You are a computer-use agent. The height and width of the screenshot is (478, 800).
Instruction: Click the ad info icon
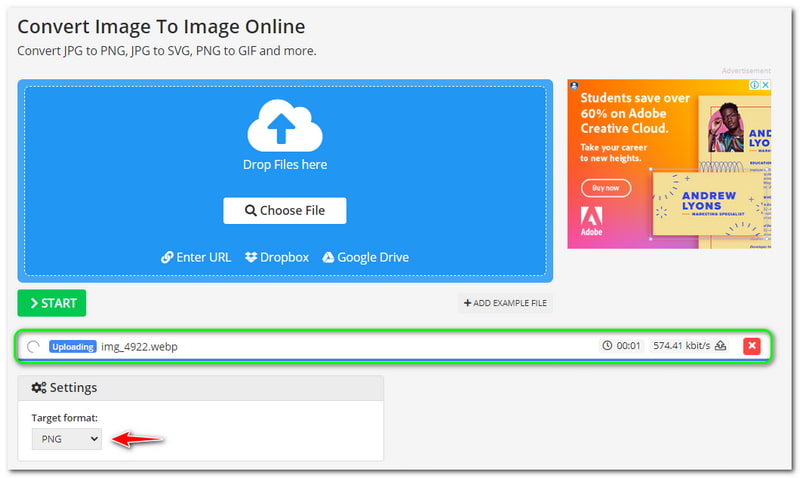(754, 86)
